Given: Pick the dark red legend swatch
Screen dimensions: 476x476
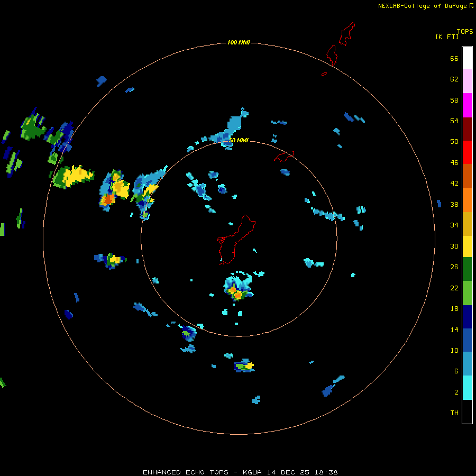Looking at the screenshot, I should coord(467,129).
